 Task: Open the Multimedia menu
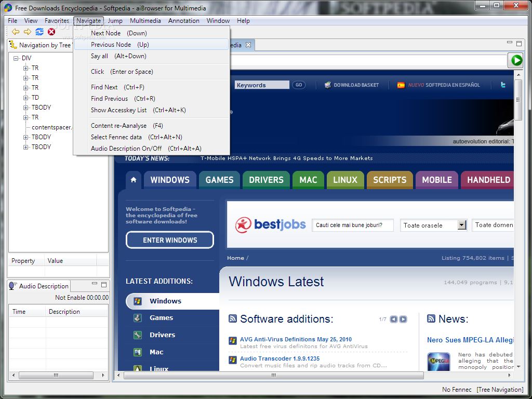point(145,21)
